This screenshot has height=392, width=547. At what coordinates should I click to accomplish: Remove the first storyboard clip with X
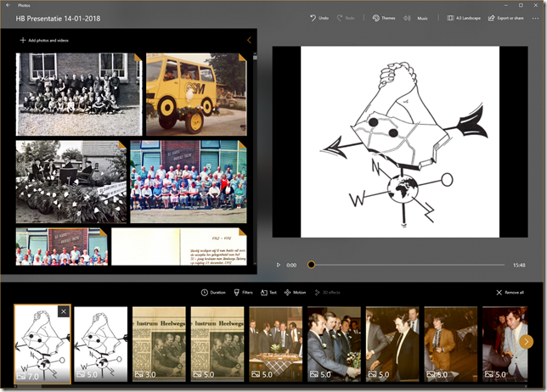pos(64,312)
